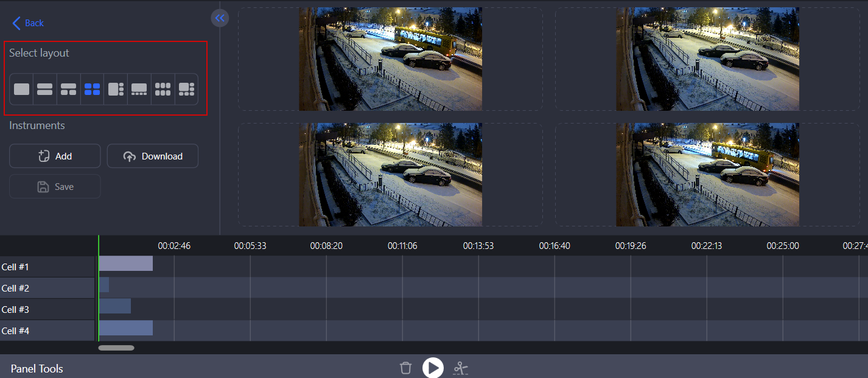868x378 pixels.
Task: Pick the 3x3 grid layout
Action: [x=163, y=89]
